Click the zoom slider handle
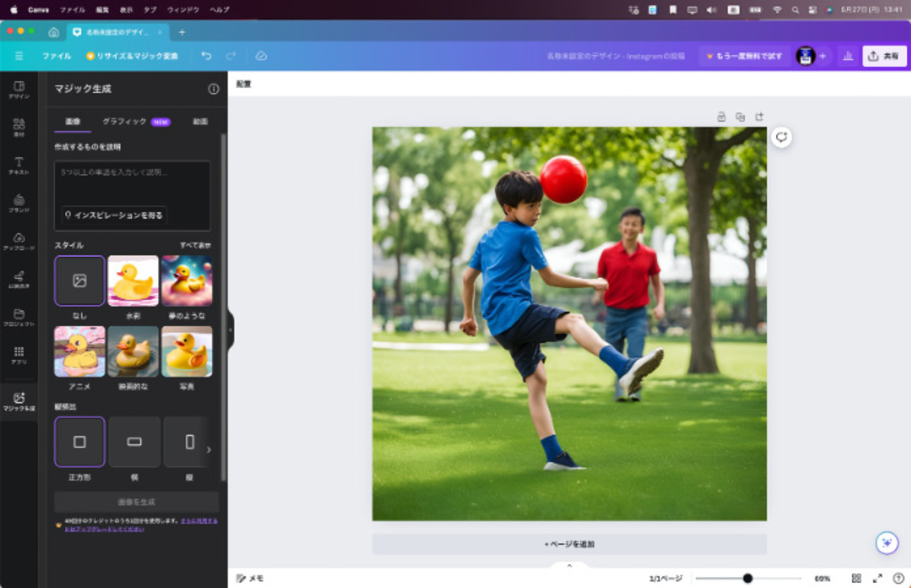 coord(748,578)
